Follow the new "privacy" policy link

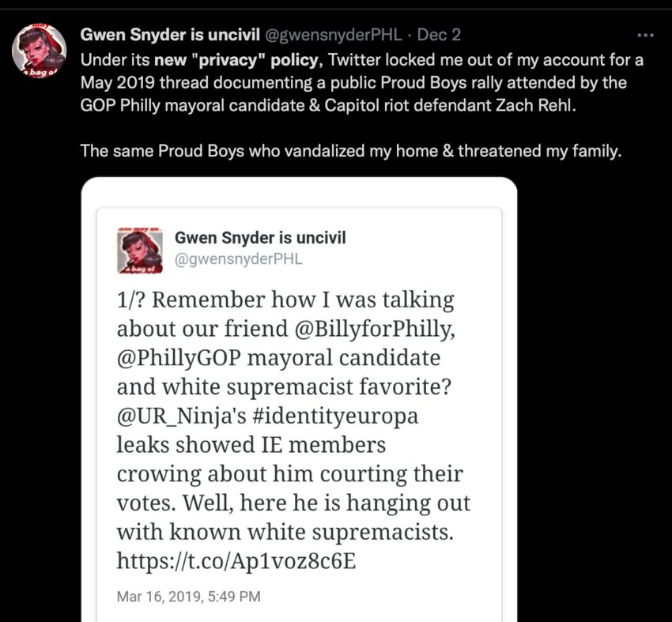[x=236, y=60]
